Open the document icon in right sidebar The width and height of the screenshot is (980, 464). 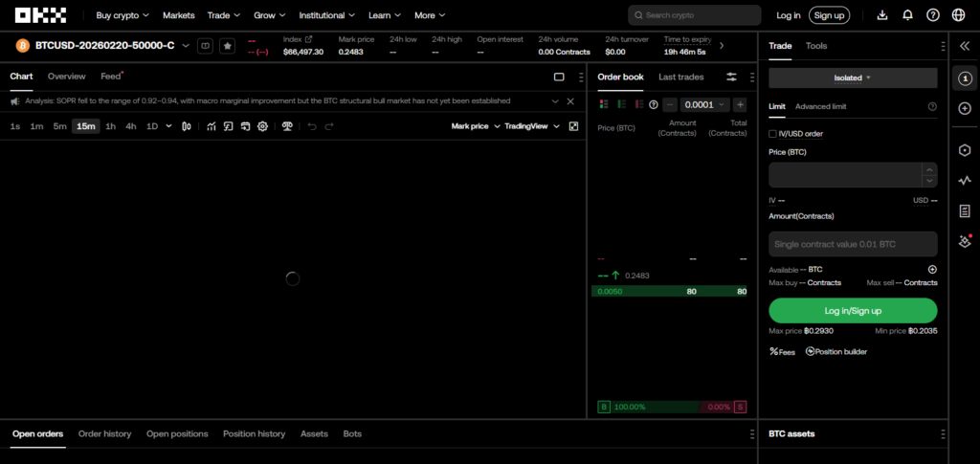965,211
